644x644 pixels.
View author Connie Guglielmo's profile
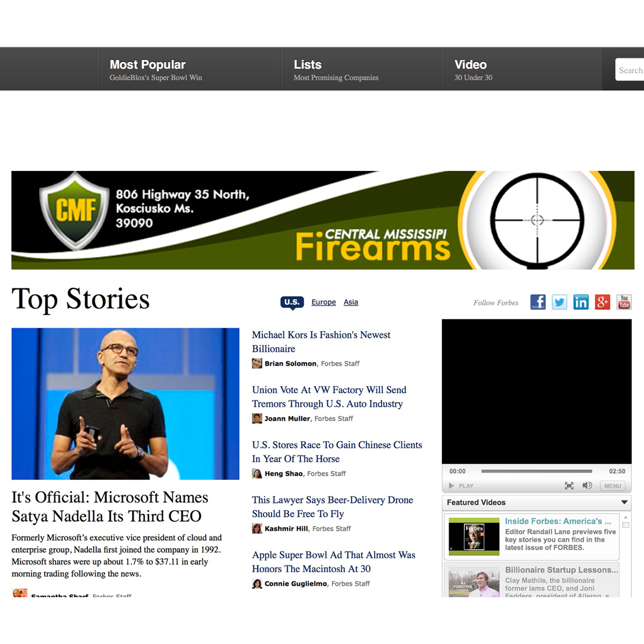[296, 583]
